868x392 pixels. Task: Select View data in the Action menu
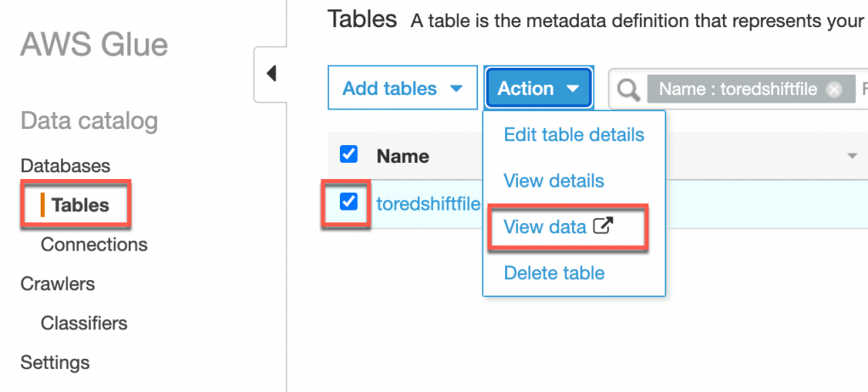545,227
